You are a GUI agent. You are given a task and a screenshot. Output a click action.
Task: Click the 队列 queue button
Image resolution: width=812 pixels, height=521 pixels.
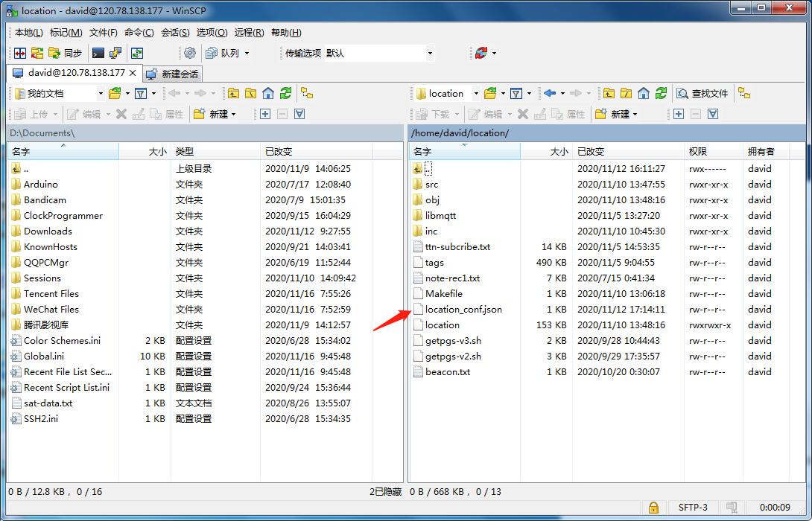pyautogui.click(x=223, y=53)
